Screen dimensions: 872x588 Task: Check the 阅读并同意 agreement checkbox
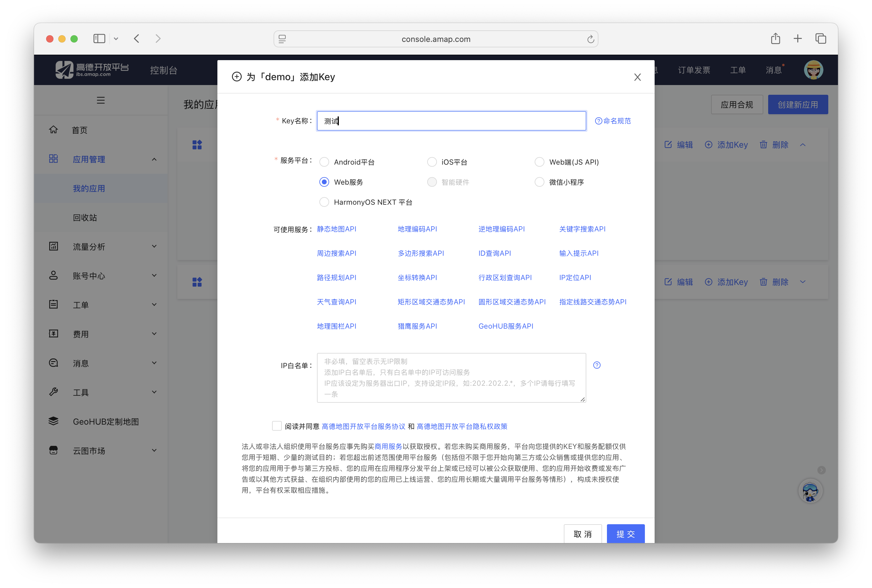tap(277, 426)
